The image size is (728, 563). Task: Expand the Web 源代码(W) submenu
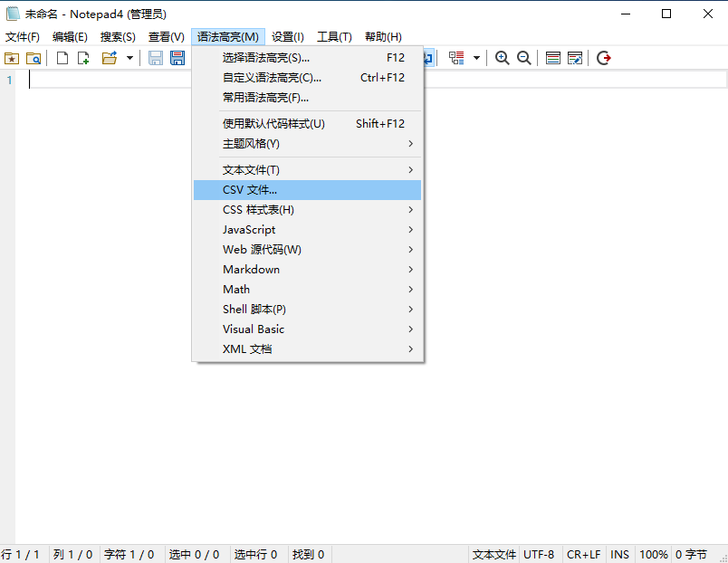tap(307, 250)
